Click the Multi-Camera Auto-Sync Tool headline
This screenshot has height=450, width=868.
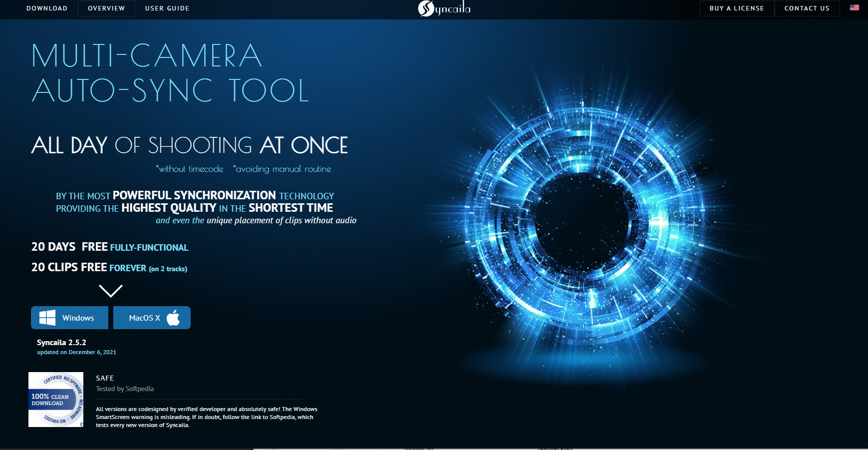[x=171, y=73]
